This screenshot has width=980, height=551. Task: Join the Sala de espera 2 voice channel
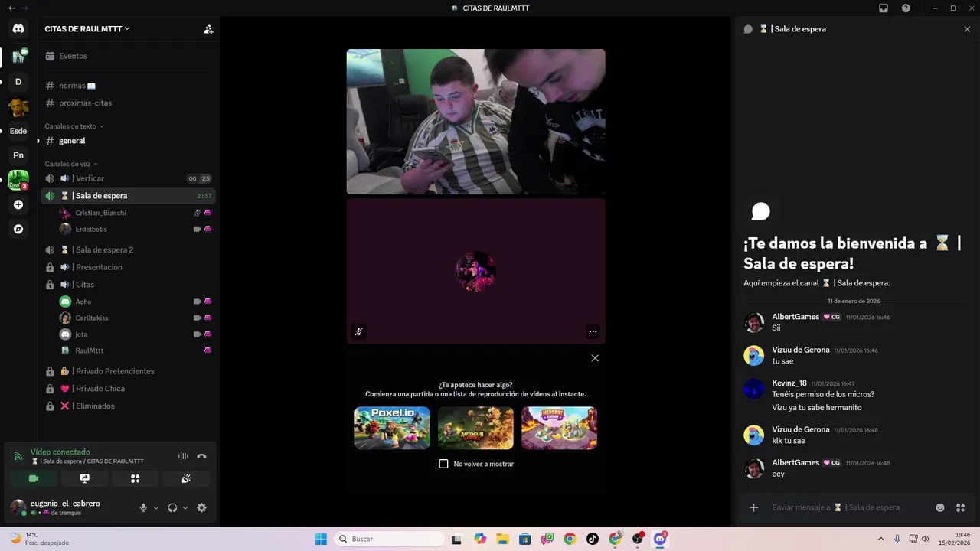point(127,249)
